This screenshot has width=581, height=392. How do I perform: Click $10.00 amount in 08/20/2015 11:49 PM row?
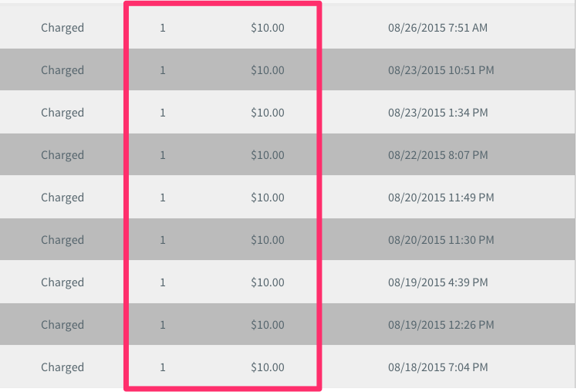point(268,198)
